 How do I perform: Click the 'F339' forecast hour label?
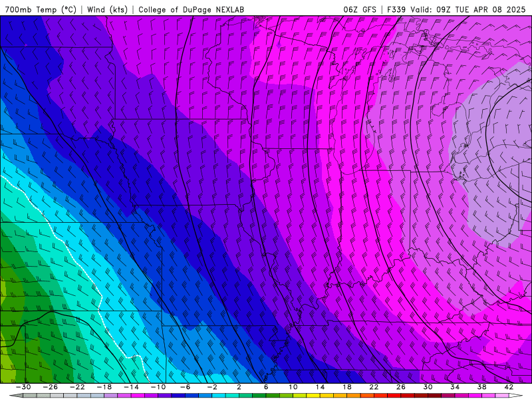(x=396, y=9)
